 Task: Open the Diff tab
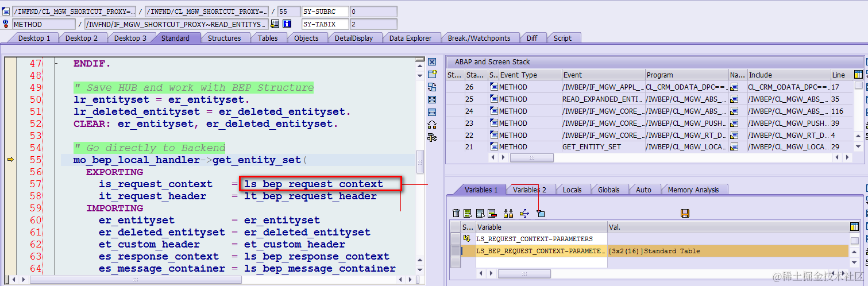coord(532,38)
